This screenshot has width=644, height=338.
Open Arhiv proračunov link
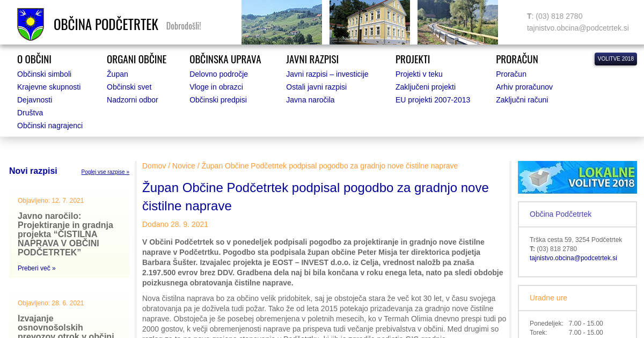pyautogui.click(x=524, y=87)
